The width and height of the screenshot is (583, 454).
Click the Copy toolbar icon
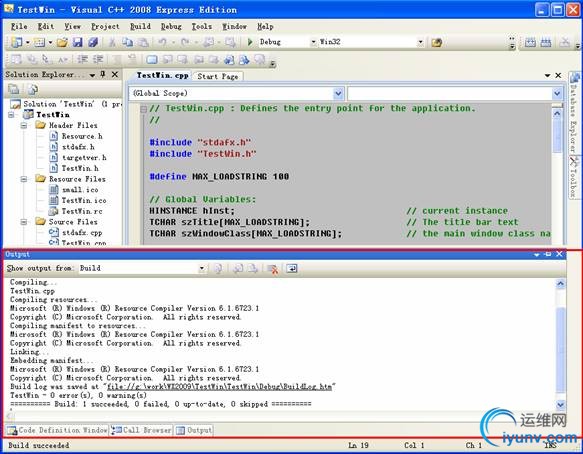coord(128,42)
